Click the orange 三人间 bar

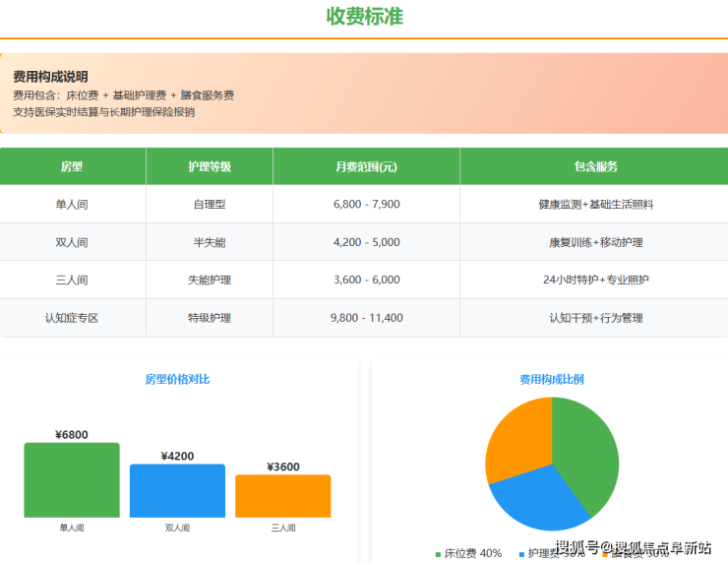(282, 496)
